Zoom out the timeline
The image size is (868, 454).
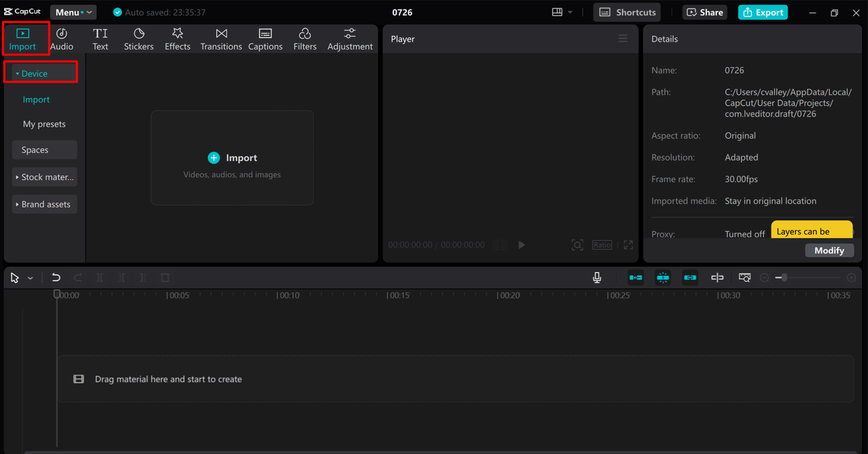[764, 278]
